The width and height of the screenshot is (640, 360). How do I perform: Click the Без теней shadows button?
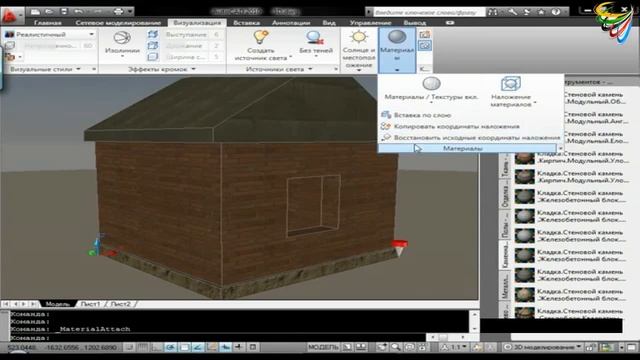(x=316, y=43)
